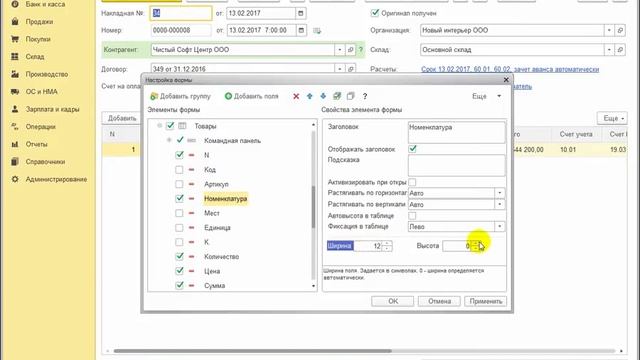
Task: Open calendar picker for Номер date
Action: (301, 30)
